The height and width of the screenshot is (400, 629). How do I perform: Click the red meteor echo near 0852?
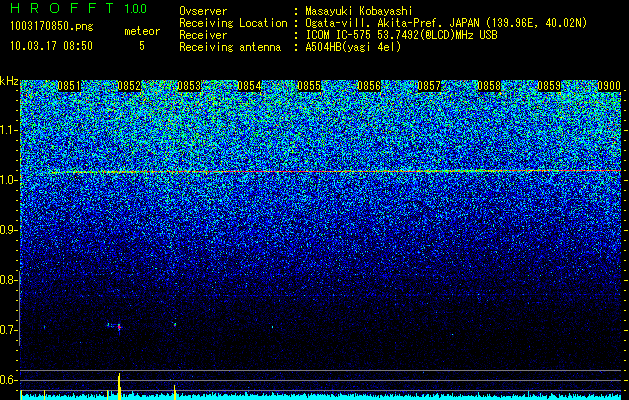119,328
